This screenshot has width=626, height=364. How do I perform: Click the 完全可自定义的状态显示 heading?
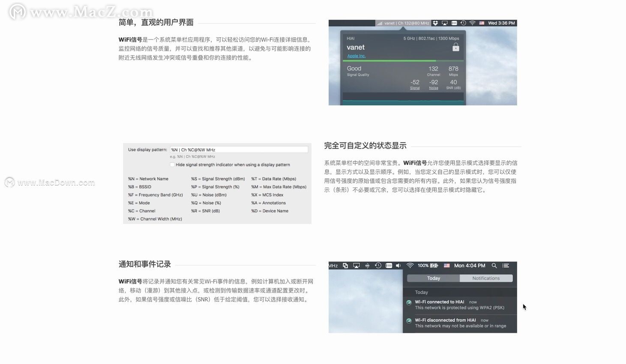(365, 146)
